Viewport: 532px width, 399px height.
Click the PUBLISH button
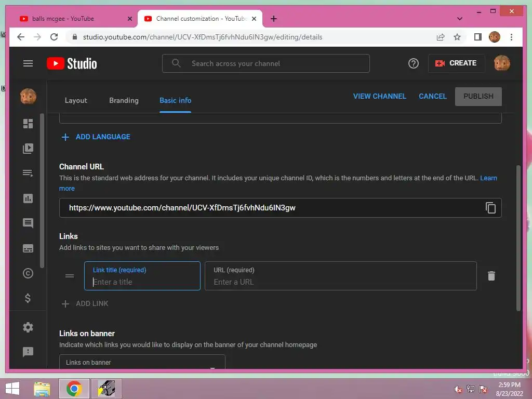tap(478, 96)
